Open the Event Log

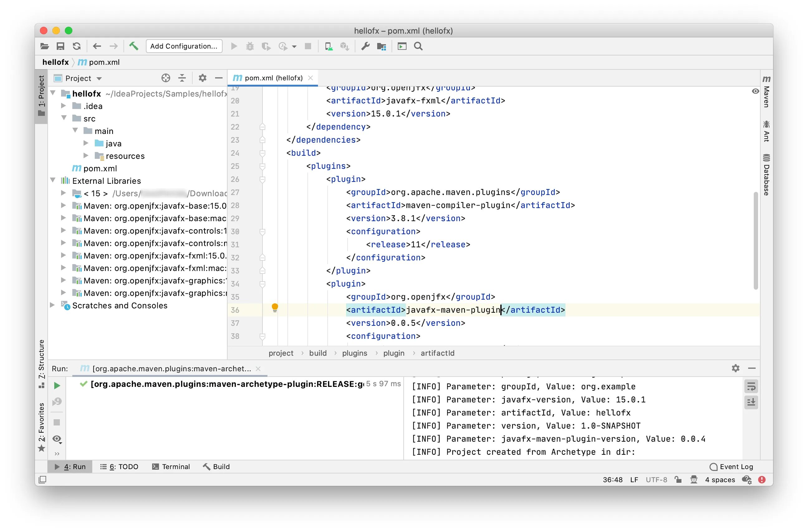pos(732,467)
